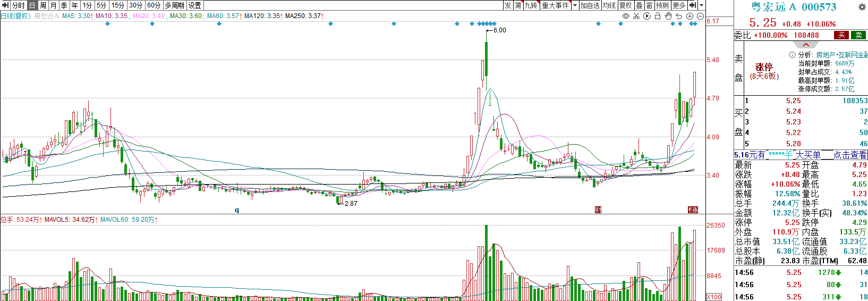Switch to the 1分 one-minute chart
This screenshot has height=301, width=868.
coord(87,5)
